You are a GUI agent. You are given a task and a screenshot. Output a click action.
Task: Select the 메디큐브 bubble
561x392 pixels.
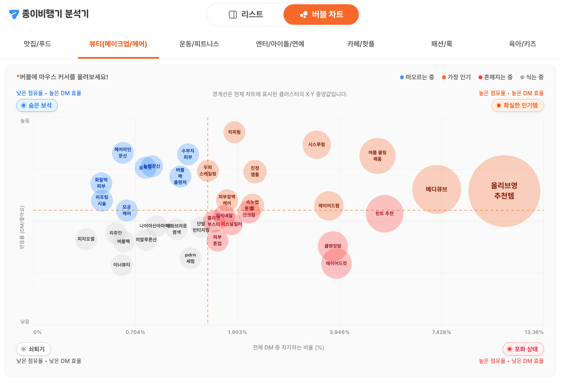(x=437, y=189)
